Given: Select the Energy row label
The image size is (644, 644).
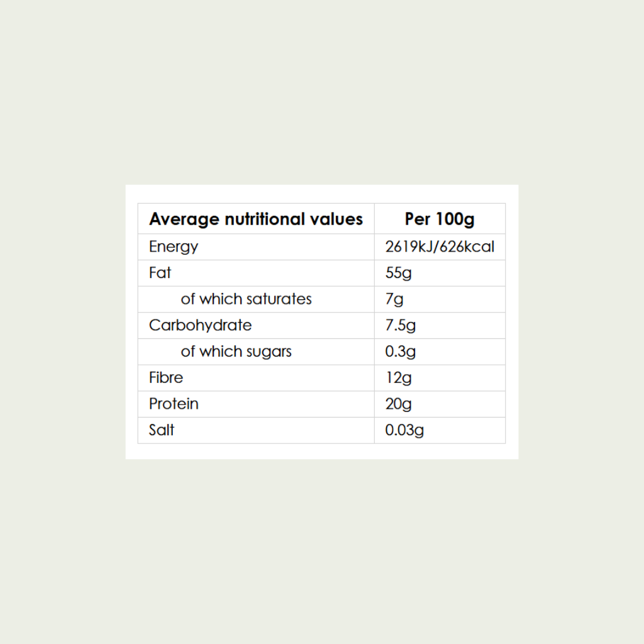Looking at the screenshot, I should [x=174, y=247].
